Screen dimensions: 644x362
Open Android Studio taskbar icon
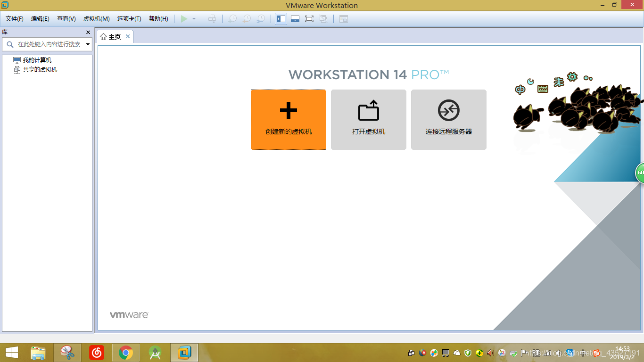pos(155,353)
